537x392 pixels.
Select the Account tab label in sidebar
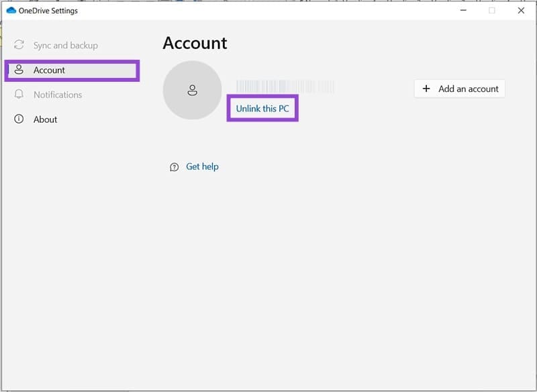[49, 70]
